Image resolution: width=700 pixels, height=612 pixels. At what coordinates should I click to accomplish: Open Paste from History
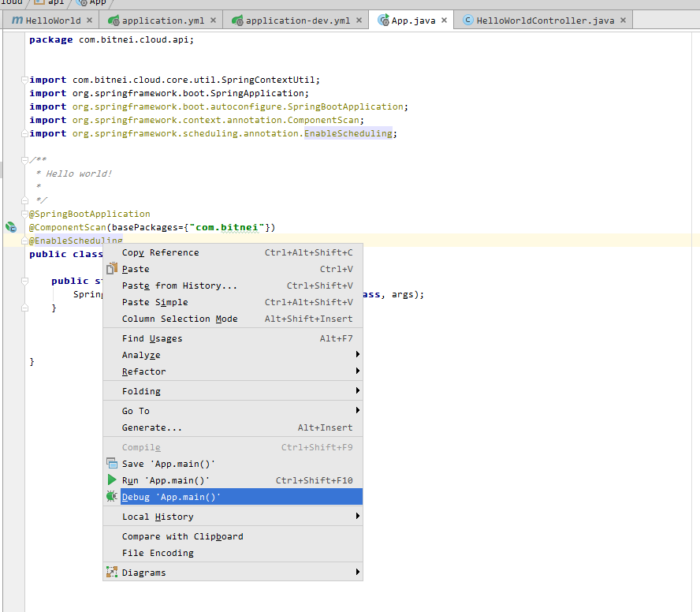point(233,285)
